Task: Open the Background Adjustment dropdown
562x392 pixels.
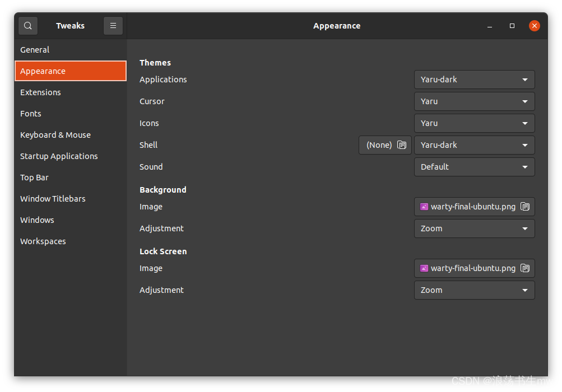Action: coord(474,228)
